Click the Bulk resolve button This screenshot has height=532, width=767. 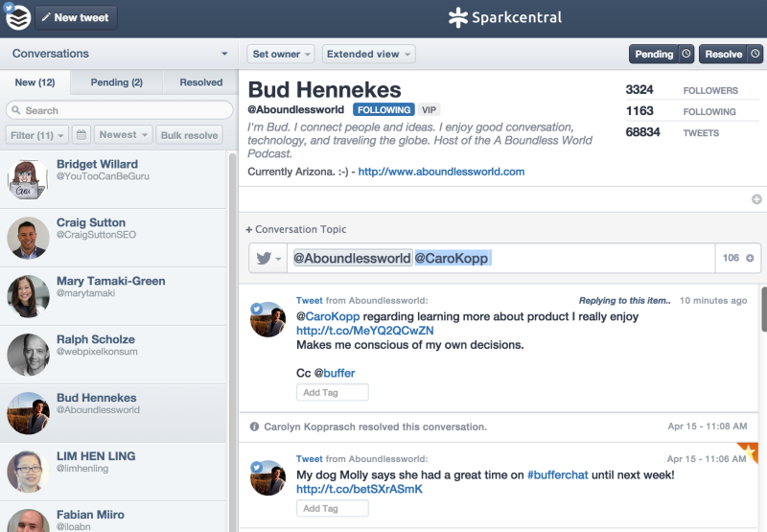[189, 135]
